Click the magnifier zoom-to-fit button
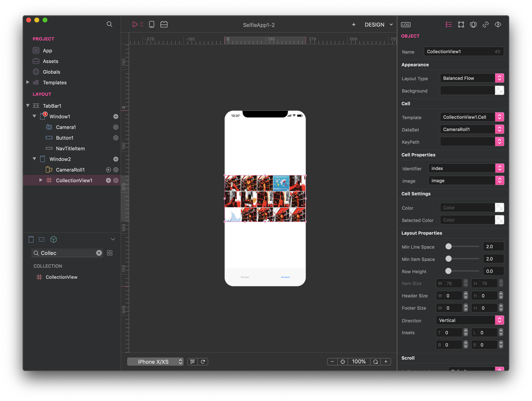Screen dimensions: 532x401 [375, 362]
